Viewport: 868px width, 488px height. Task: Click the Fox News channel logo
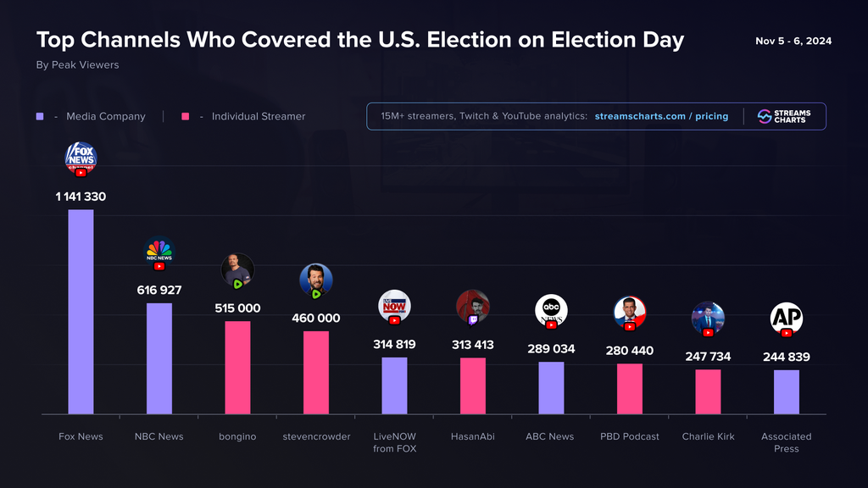(81, 158)
